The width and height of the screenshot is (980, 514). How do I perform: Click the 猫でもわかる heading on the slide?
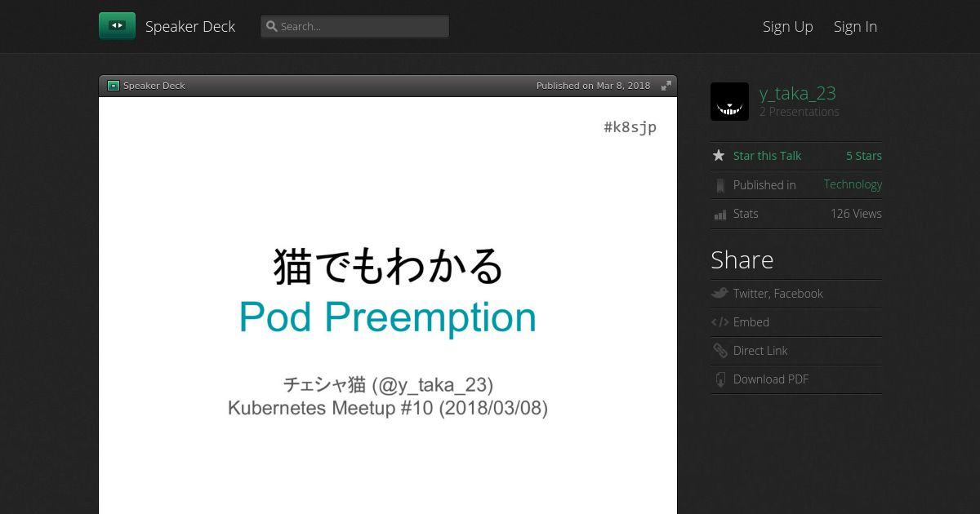(388, 266)
